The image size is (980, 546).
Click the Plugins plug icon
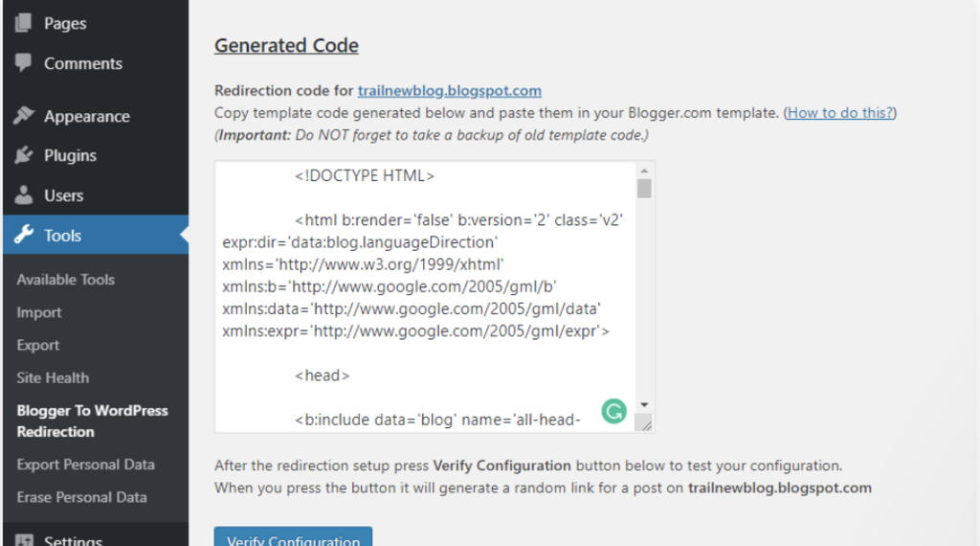point(23,155)
